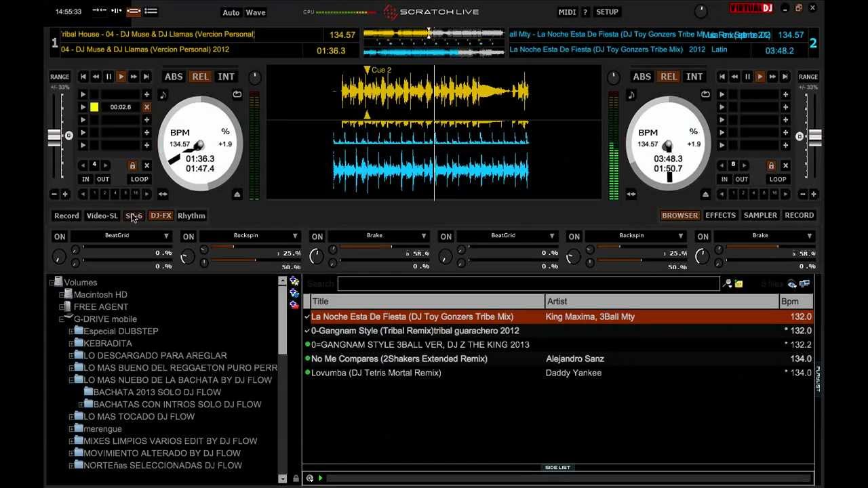
Task: Enable the first Backspin effect ON button
Action: pyautogui.click(x=189, y=237)
